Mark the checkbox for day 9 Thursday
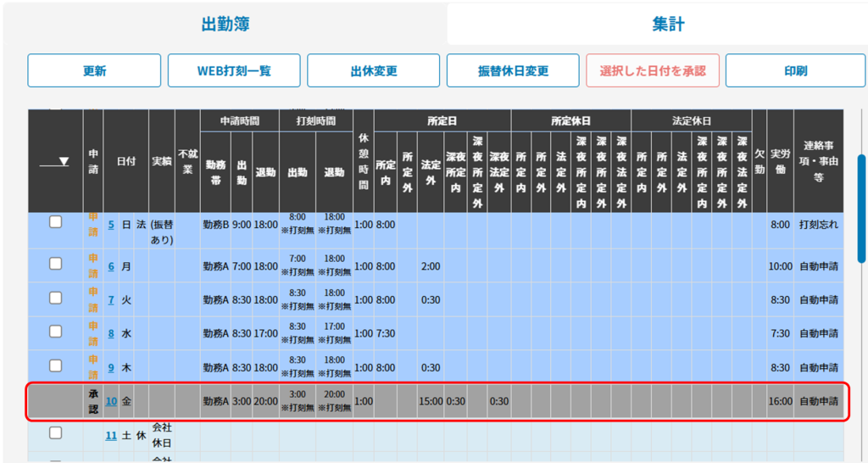The width and height of the screenshot is (868, 463). click(x=55, y=365)
